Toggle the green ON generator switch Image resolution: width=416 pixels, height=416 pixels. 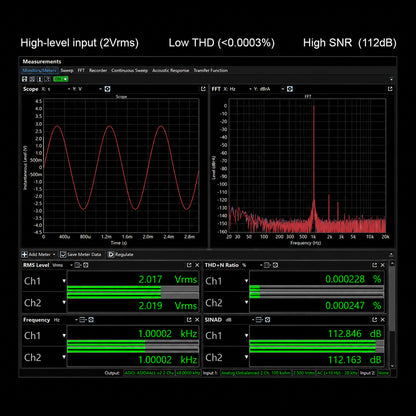(x=61, y=79)
